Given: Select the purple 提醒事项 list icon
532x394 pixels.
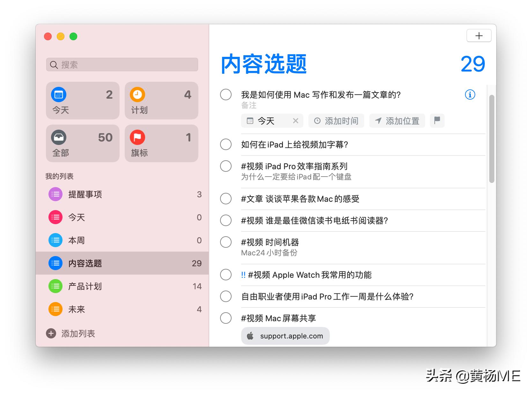Looking at the screenshot, I should point(55,194).
